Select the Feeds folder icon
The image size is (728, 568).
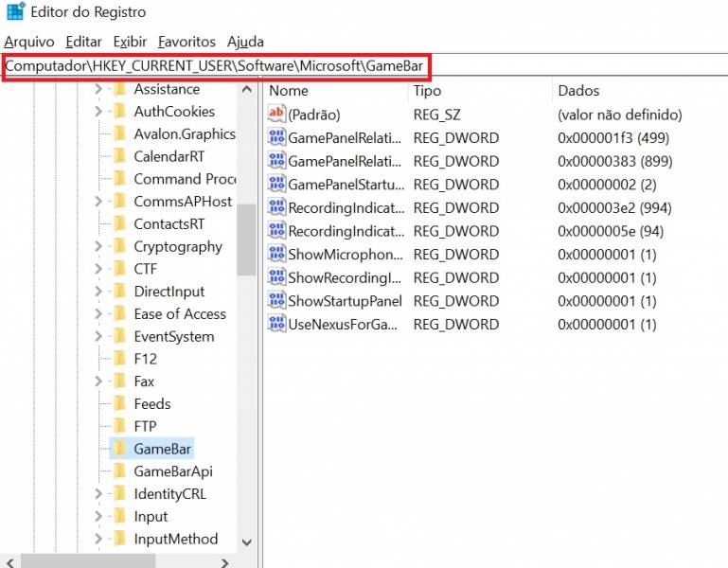tap(120, 403)
